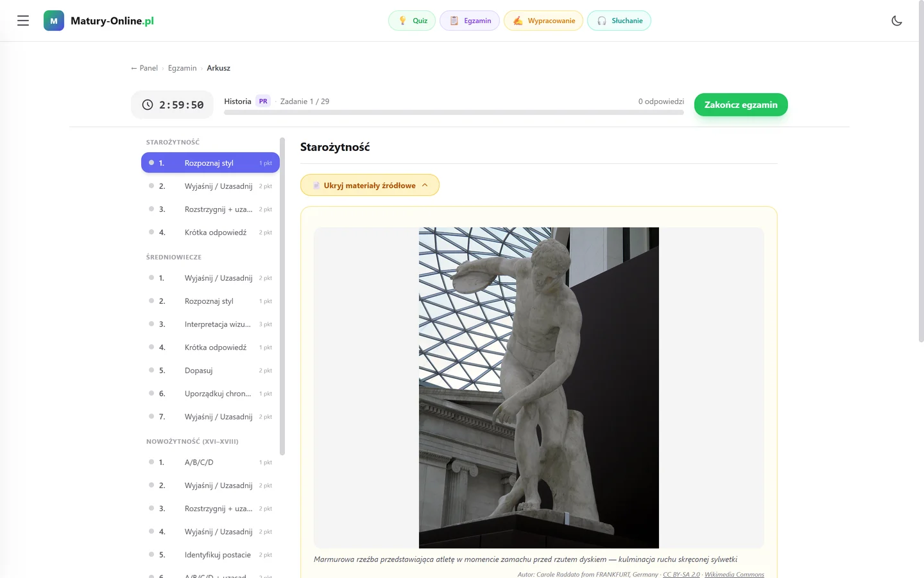Toggle dark mode with the moon icon

tap(897, 21)
